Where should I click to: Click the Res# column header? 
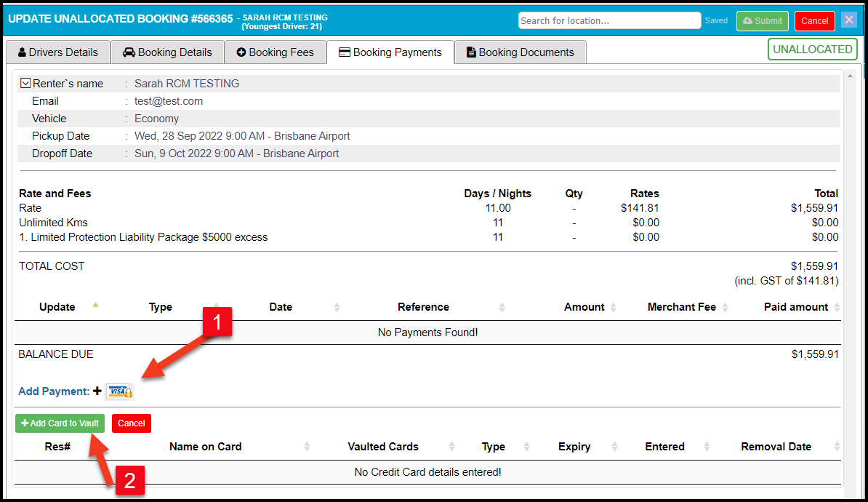[x=57, y=447]
